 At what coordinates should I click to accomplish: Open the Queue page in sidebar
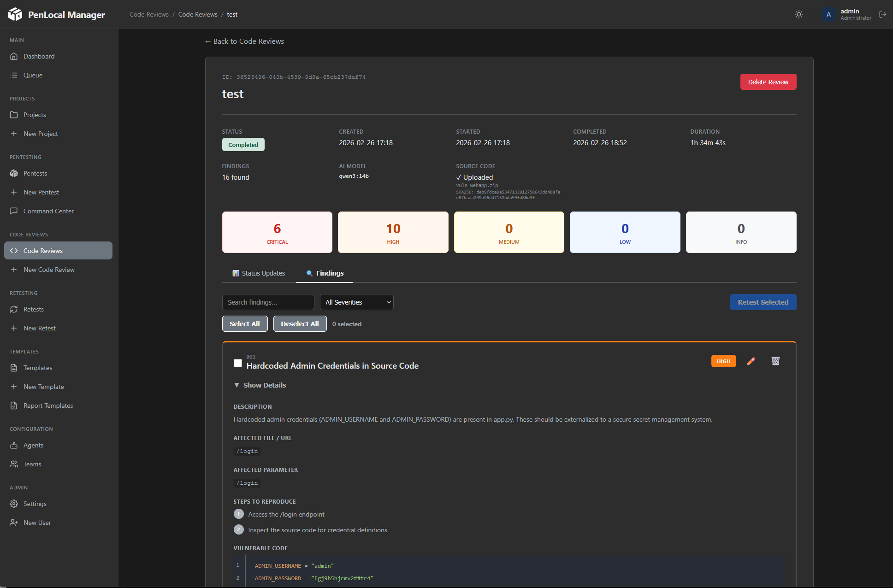click(x=33, y=75)
